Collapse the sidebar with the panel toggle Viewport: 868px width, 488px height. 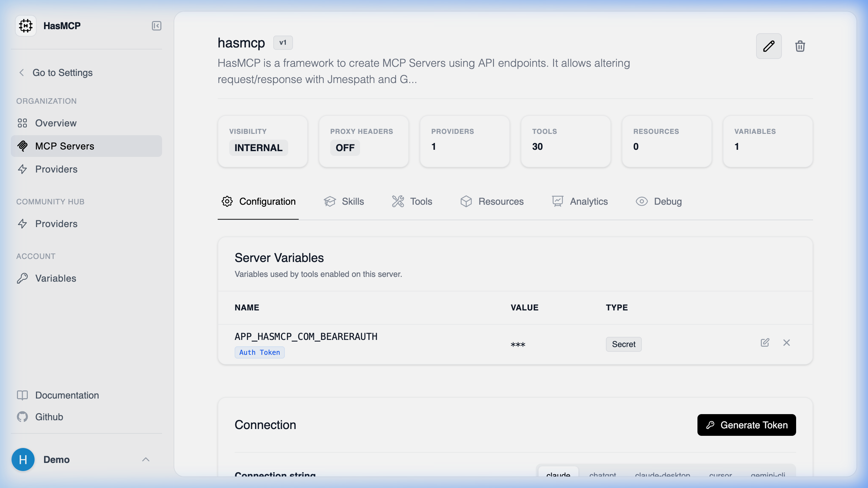click(x=156, y=25)
